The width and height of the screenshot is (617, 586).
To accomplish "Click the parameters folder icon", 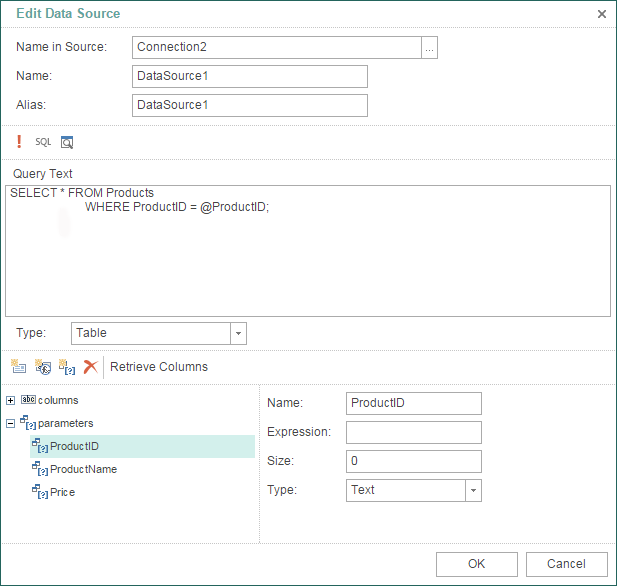I will (28, 423).
